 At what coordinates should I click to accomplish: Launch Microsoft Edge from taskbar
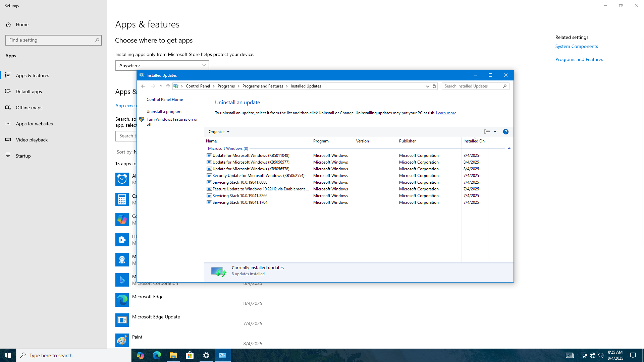(x=157, y=355)
